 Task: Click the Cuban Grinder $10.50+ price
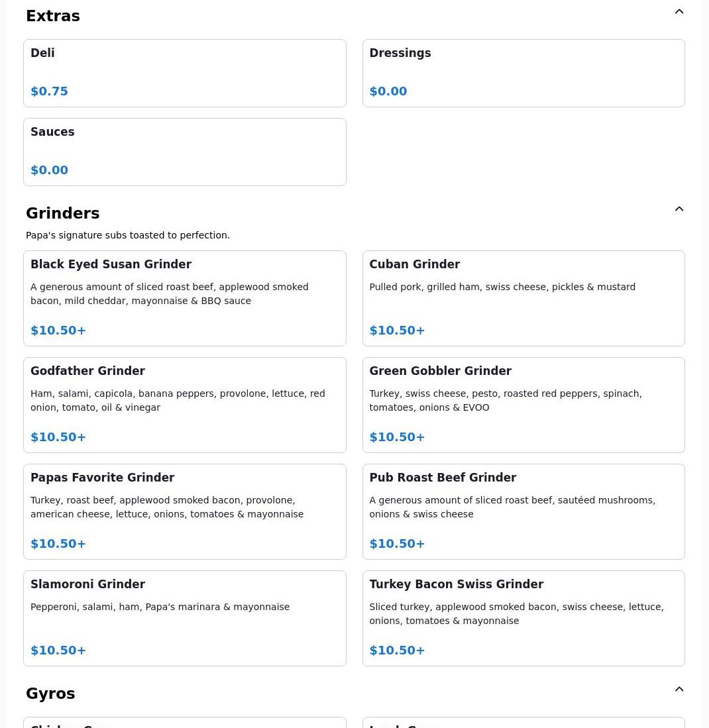coord(397,331)
